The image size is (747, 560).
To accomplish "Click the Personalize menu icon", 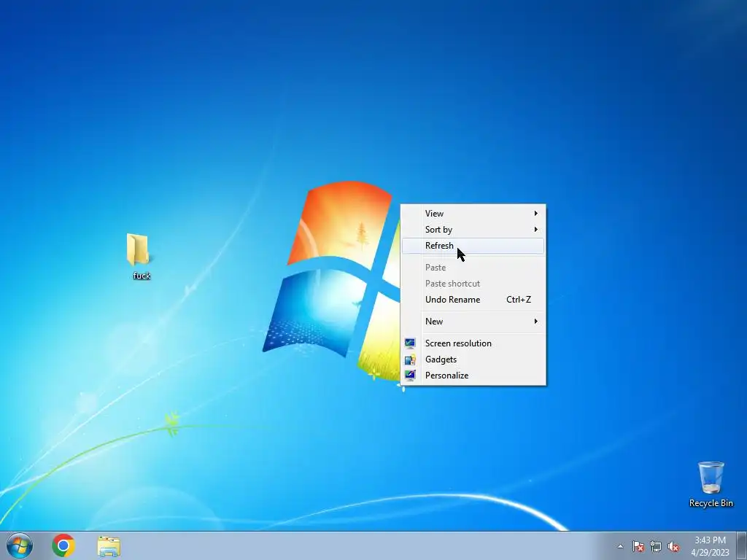I will [x=410, y=376].
